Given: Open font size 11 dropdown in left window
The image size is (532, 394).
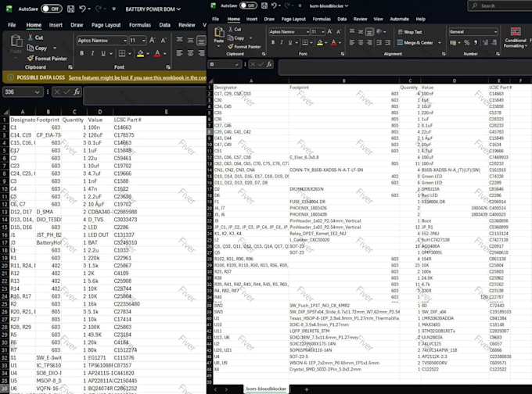Looking at the screenshot, I should click(144, 41).
